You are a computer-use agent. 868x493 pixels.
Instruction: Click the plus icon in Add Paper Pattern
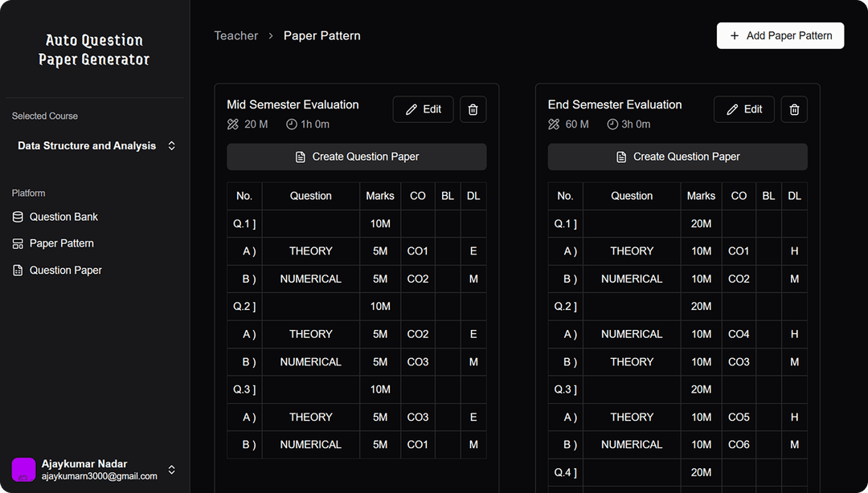coord(734,35)
